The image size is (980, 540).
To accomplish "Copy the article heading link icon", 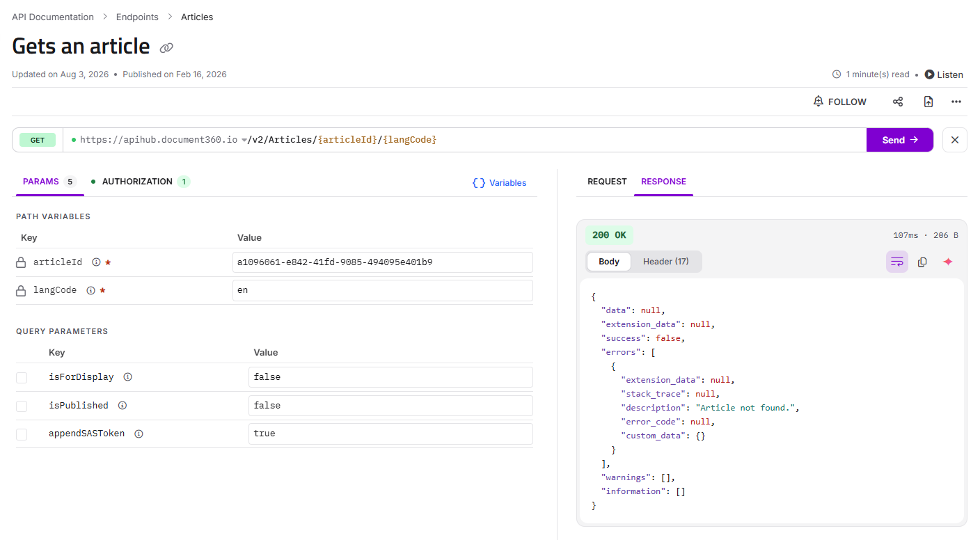I will click(x=166, y=48).
